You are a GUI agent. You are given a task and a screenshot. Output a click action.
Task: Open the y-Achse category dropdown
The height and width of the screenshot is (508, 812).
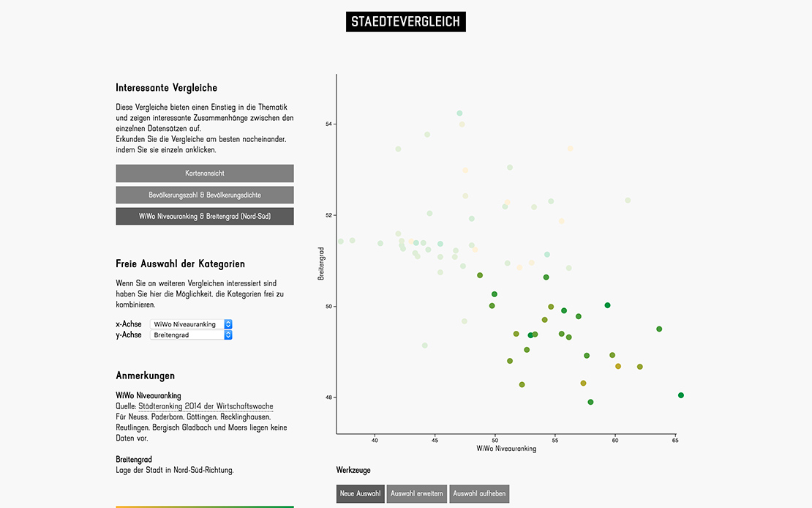click(x=191, y=335)
